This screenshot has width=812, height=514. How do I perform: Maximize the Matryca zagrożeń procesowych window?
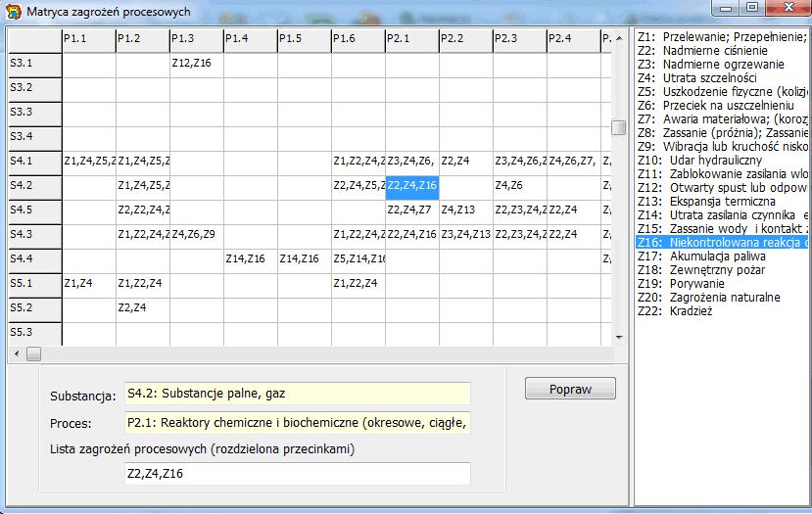click(x=751, y=7)
